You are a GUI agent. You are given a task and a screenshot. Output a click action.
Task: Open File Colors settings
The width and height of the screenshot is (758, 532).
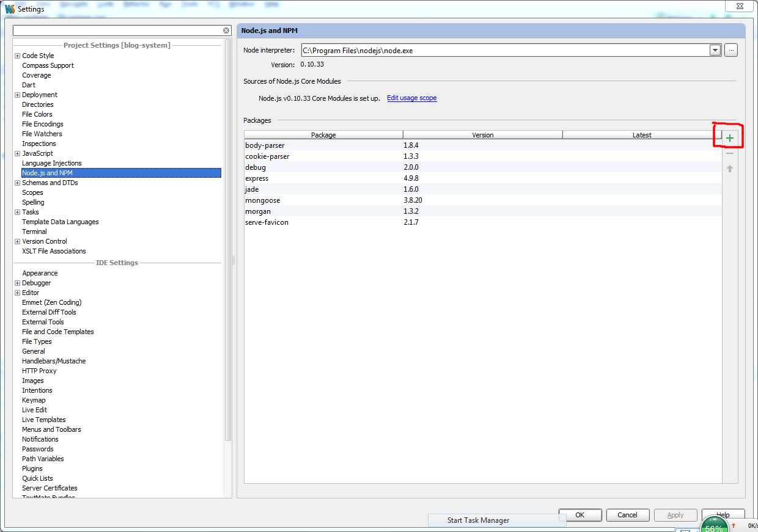click(x=37, y=114)
